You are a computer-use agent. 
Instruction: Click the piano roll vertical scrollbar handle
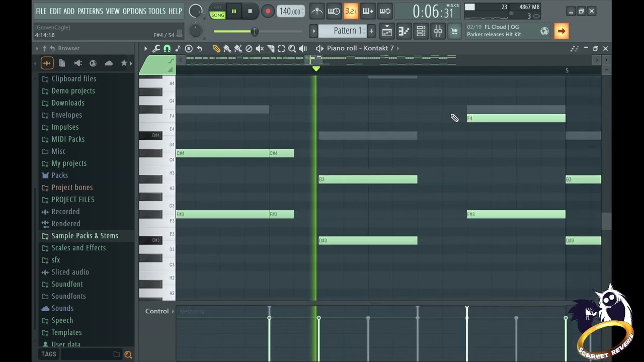pos(606,221)
